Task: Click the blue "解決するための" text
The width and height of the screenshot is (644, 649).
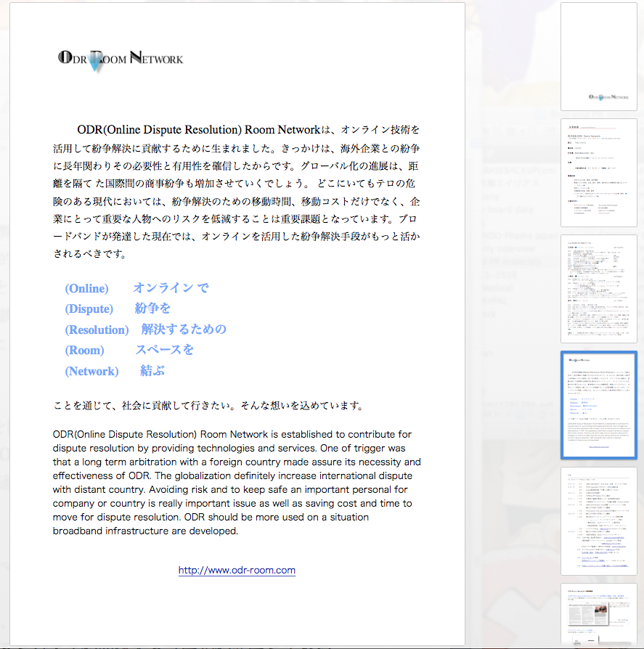Action: coord(184,330)
